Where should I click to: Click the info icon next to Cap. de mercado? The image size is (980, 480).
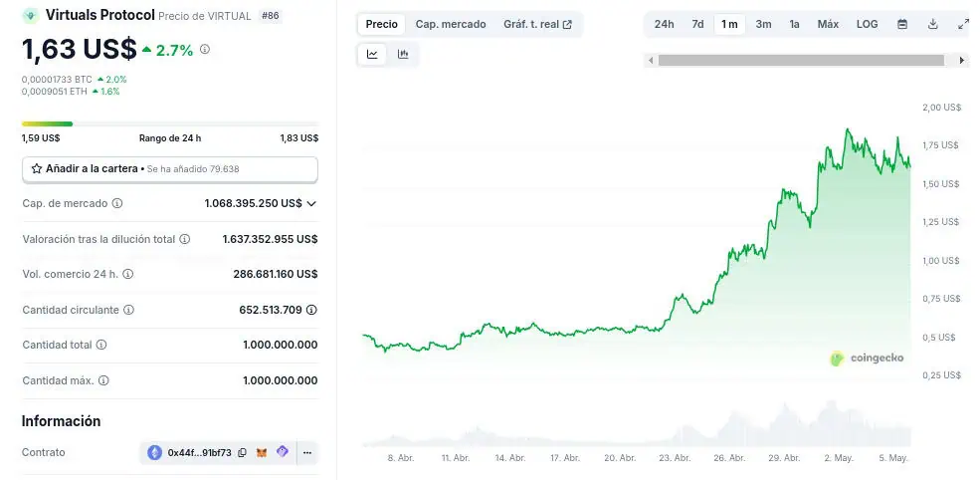coord(117,203)
